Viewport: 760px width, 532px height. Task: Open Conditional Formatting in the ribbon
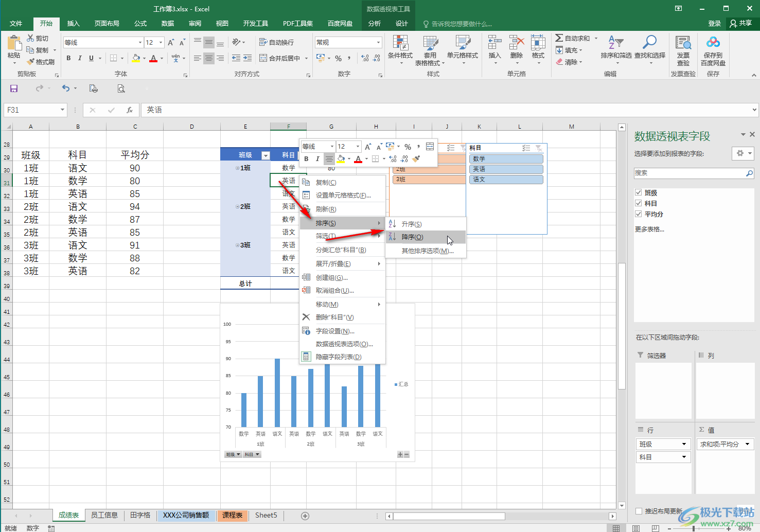point(400,46)
